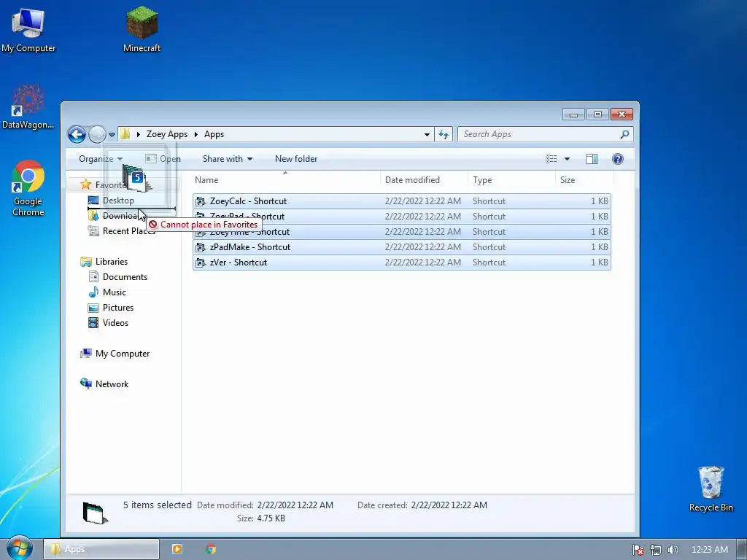Launch the Minecraft desktop shortcut
Screen dimensions: 747x560
tap(142, 31)
